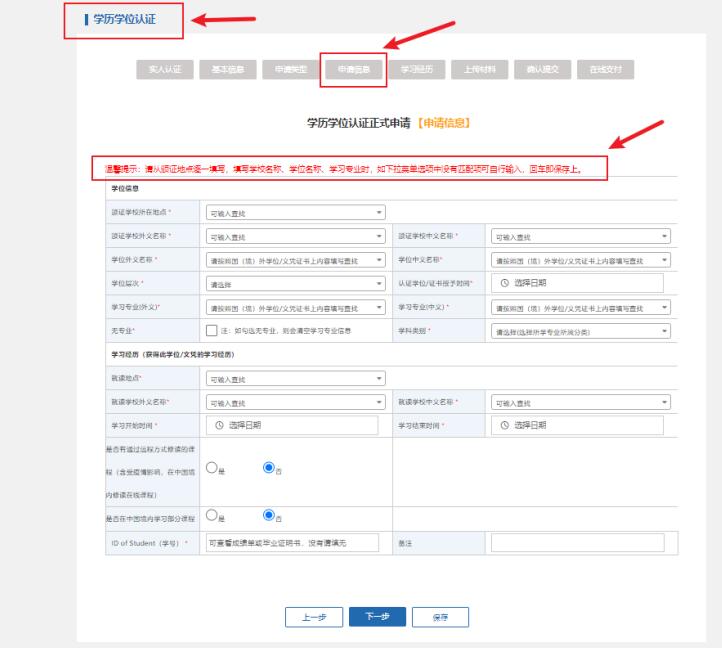This screenshot has width=722, height=648.
Task: Open the 上传材料 step tab
Action: [x=480, y=70]
